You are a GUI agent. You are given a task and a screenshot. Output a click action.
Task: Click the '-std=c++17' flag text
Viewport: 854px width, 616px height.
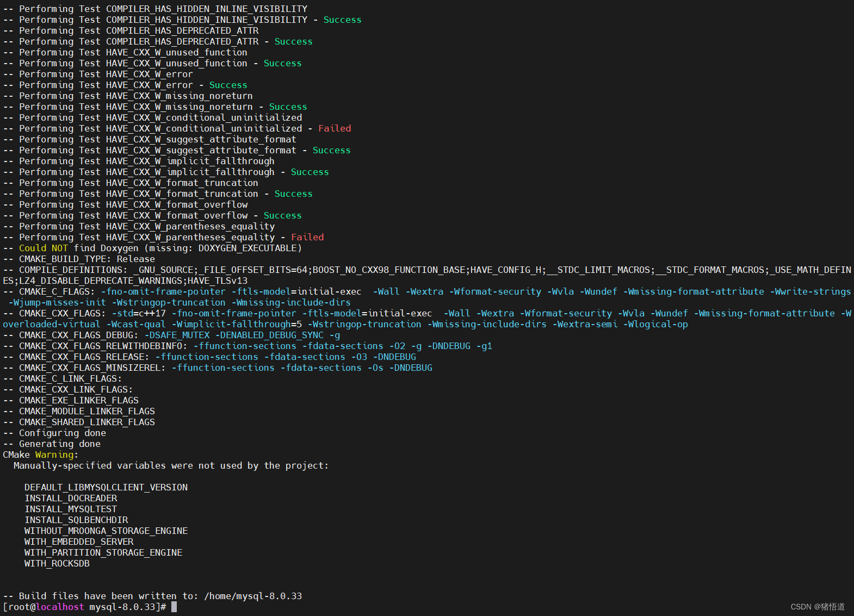139,313
